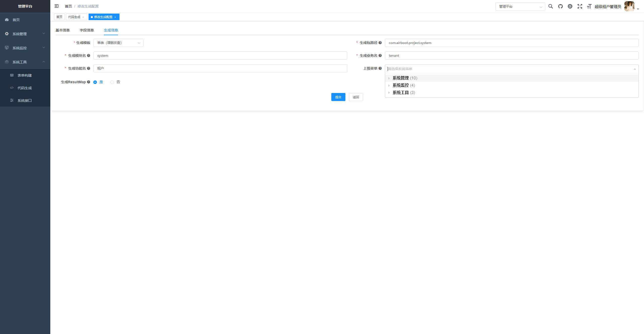This screenshot has height=334, width=644.
Task: Click the 首页 dashboard icon in sidebar
Action: [x=7, y=20]
